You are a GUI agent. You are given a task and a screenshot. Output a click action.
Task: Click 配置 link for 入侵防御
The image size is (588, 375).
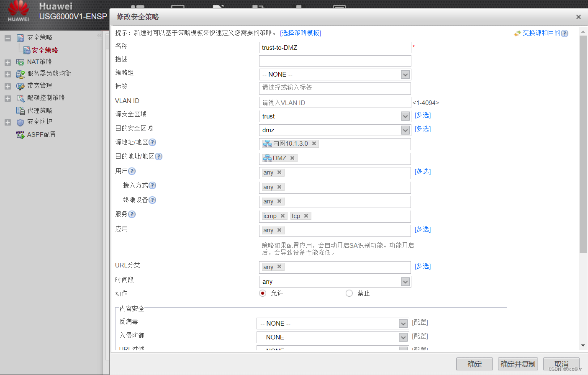pos(420,336)
